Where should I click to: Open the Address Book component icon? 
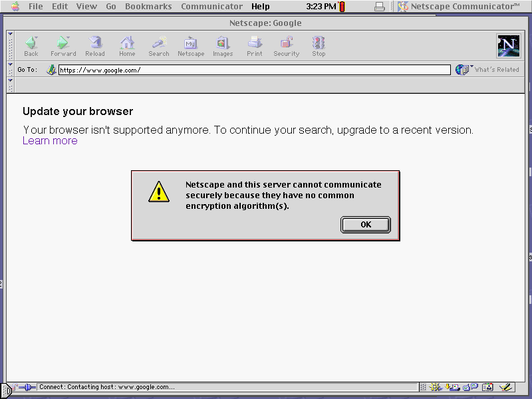click(487, 386)
